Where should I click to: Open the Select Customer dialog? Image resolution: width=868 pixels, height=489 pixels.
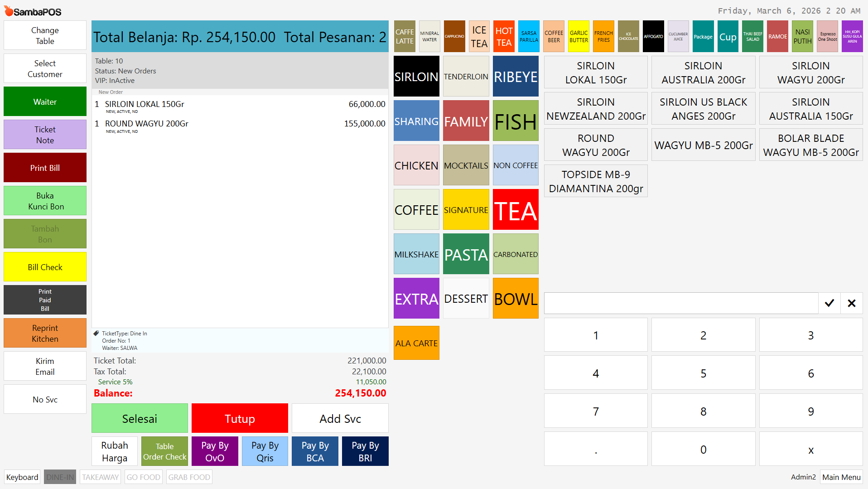click(x=45, y=69)
